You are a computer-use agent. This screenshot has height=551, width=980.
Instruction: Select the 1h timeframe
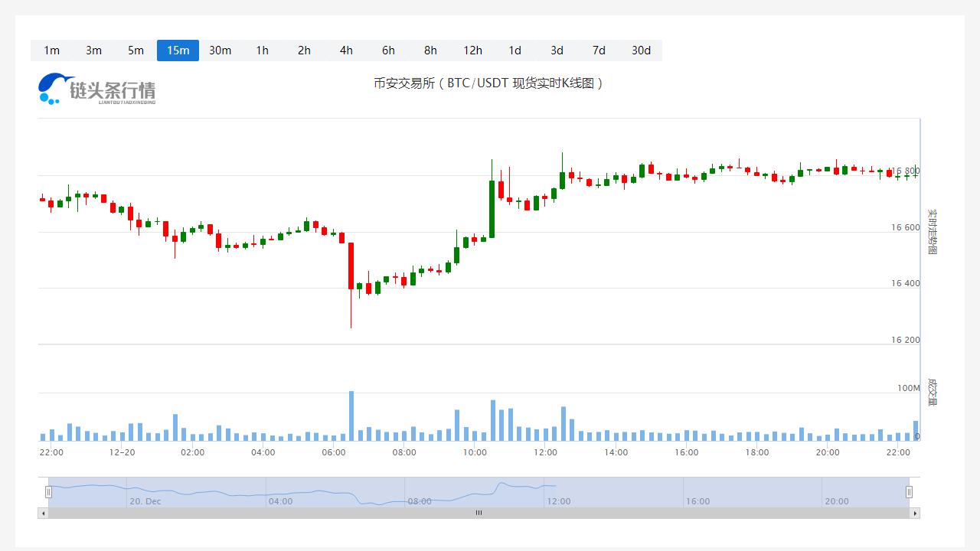click(x=262, y=51)
